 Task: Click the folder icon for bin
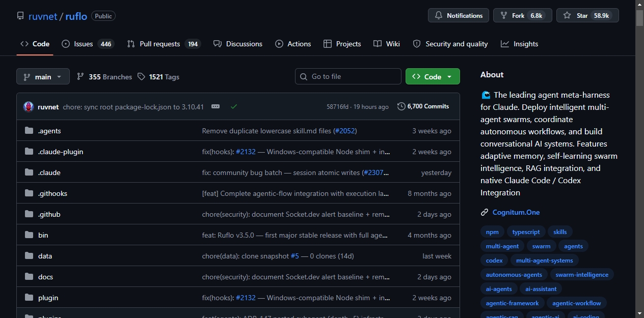point(29,235)
